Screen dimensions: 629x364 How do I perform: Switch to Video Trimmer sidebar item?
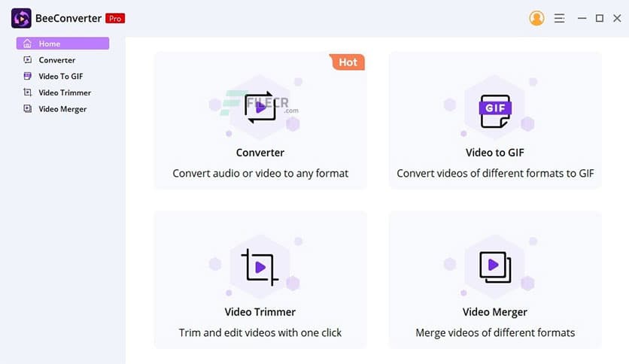(62, 93)
